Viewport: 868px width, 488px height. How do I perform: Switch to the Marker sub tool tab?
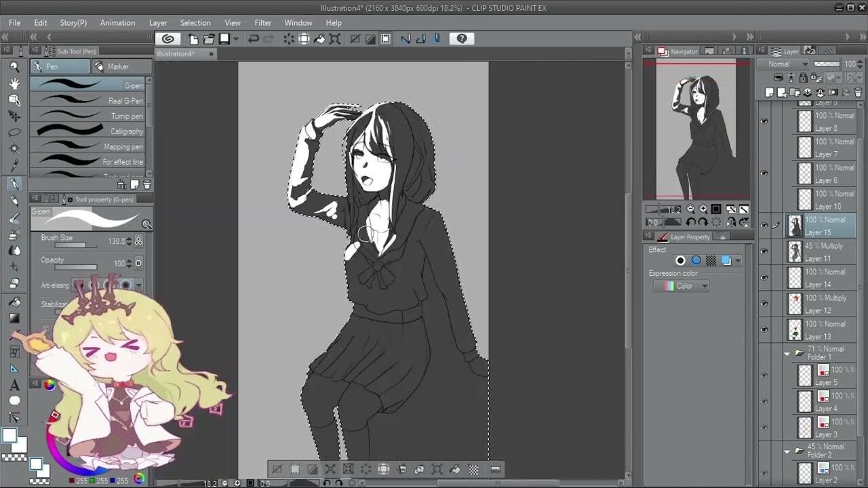(x=118, y=66)
